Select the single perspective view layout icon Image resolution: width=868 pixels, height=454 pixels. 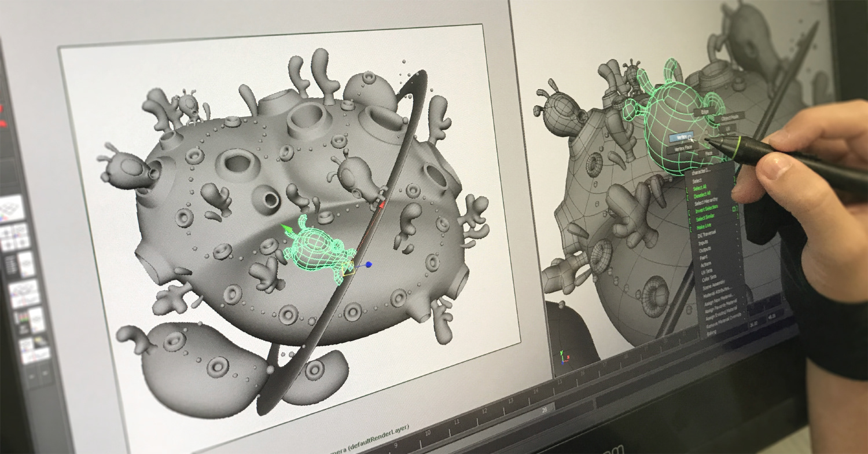point(12,208)
